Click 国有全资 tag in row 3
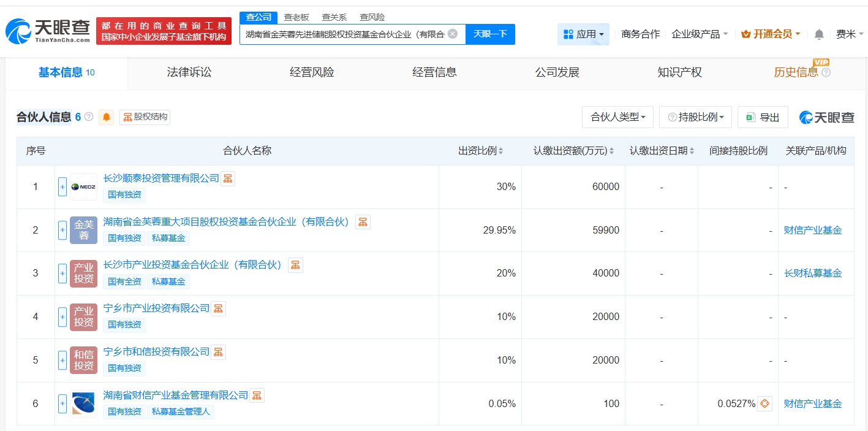The image size is (868, 431). coord(124,281)
